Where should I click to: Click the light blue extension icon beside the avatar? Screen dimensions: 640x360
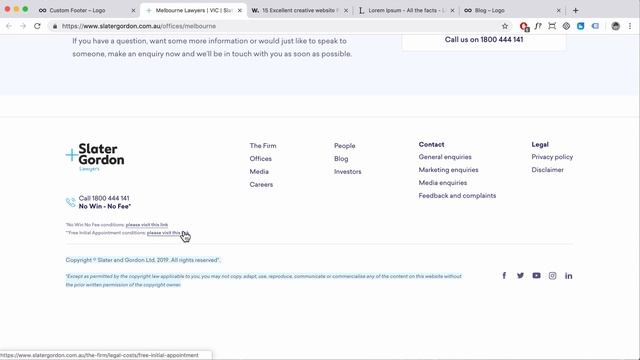tap(595, 26)
